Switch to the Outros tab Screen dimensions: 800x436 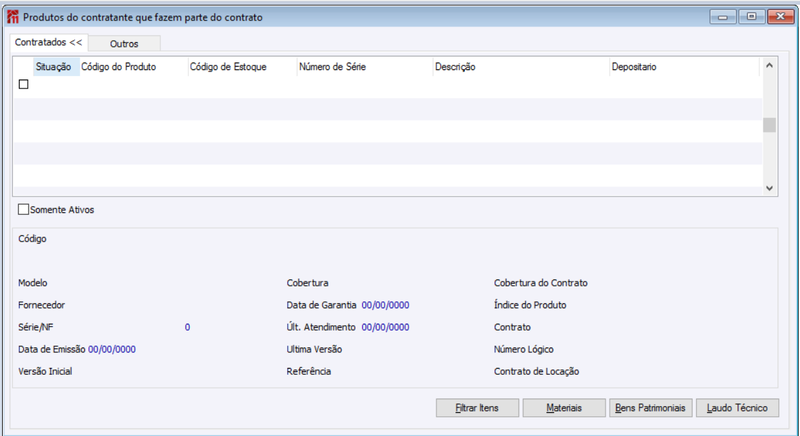coord(124,44)
